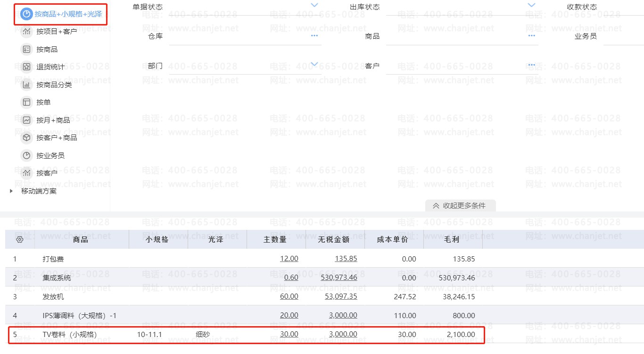
Task: Select the 细砂 光泽 cell
Action: [217, 334]
